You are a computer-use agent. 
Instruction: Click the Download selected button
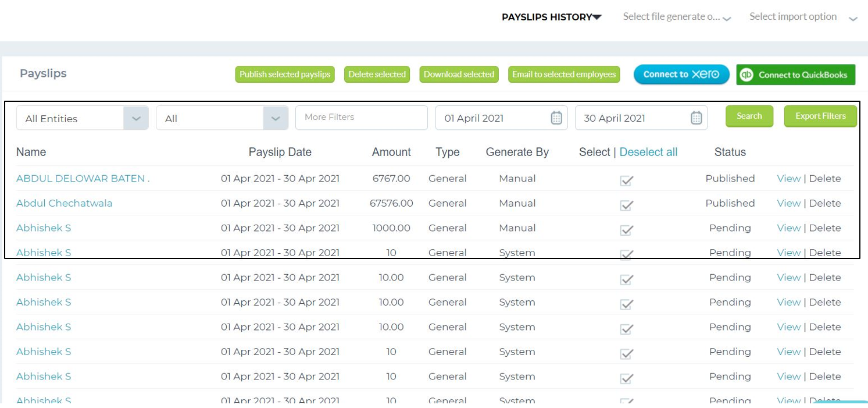coord(459,74)
